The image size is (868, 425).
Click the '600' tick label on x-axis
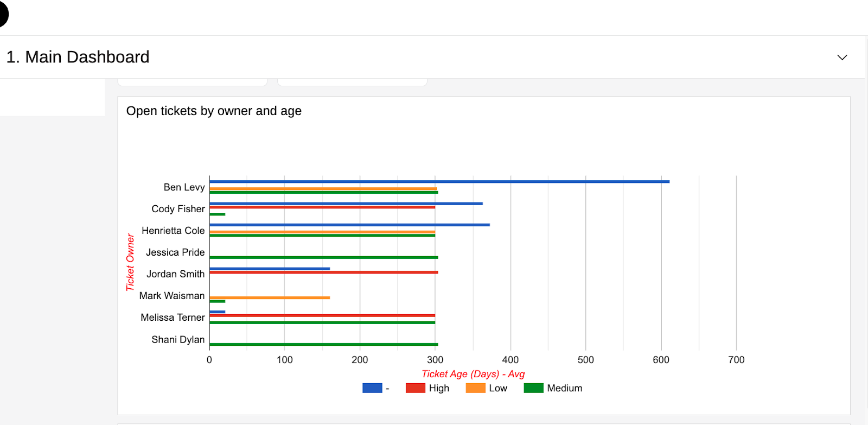pos(661,360)
